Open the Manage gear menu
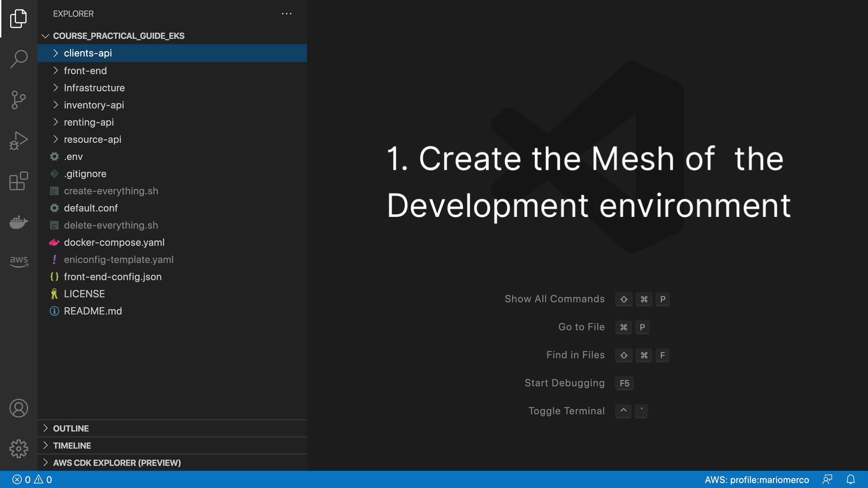Image resolution: width=868 pixels, height=488 pixels. pyautogui.click(x=19, y=449)
